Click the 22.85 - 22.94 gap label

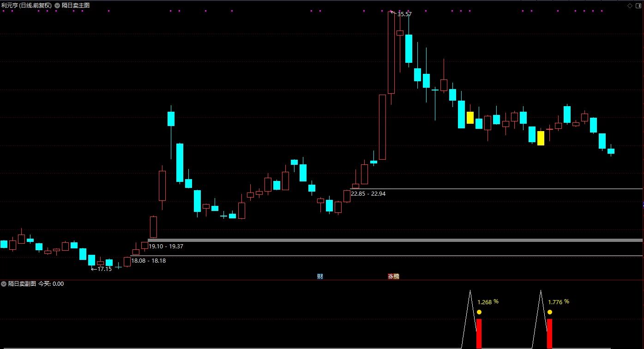point(368,194)
